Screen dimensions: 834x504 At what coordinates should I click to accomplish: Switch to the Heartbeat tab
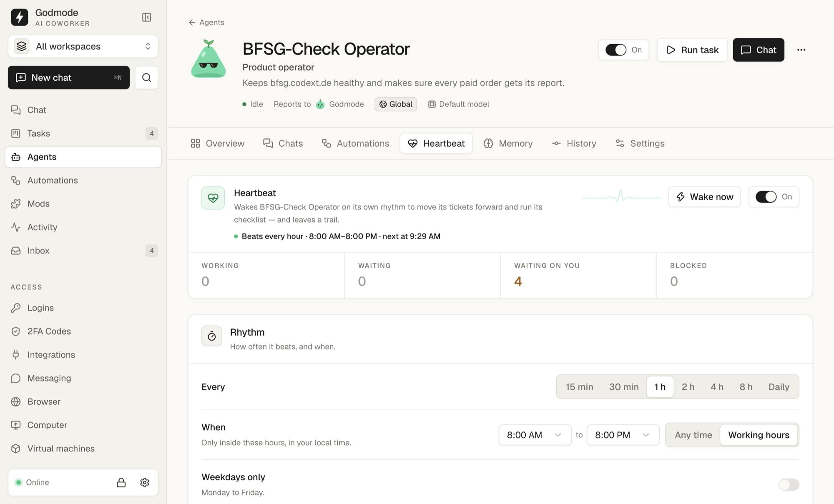436,143
